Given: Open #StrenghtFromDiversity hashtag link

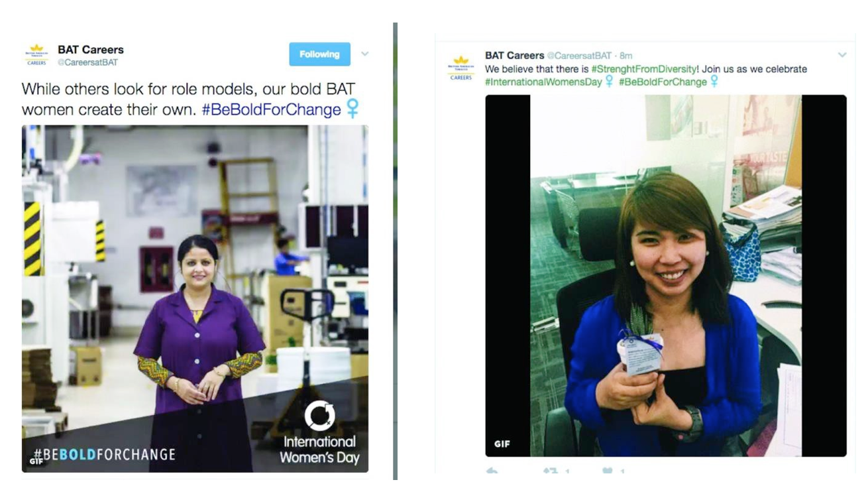Looking at the screenshot, I should (644, 69).
